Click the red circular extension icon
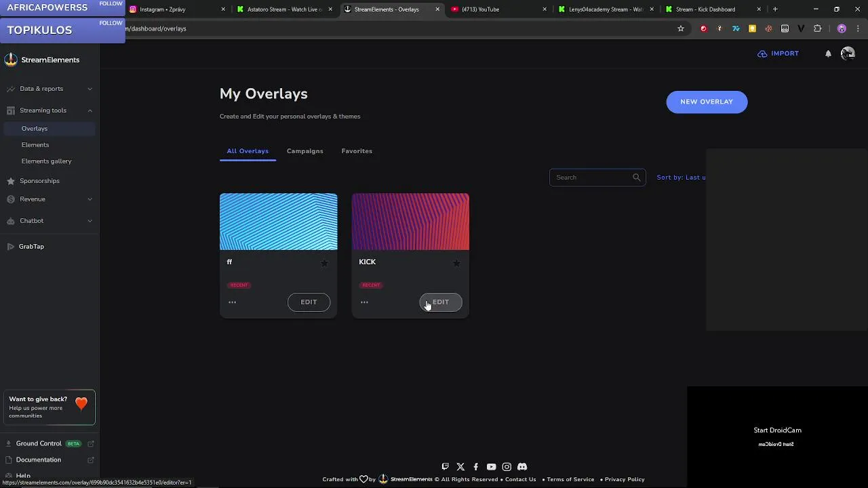 point(703,28)
